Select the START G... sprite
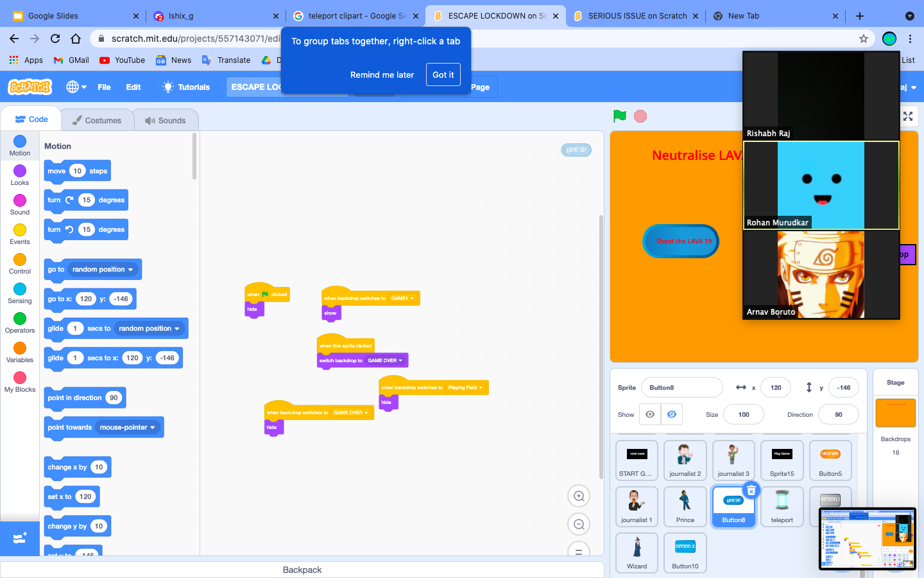This screenshot has height=578, width=924. coord(637,460)
